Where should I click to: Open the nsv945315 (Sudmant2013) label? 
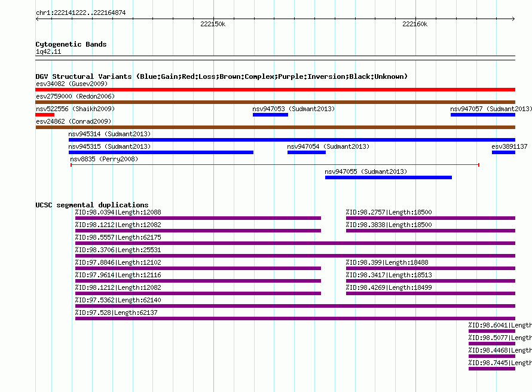109,146
